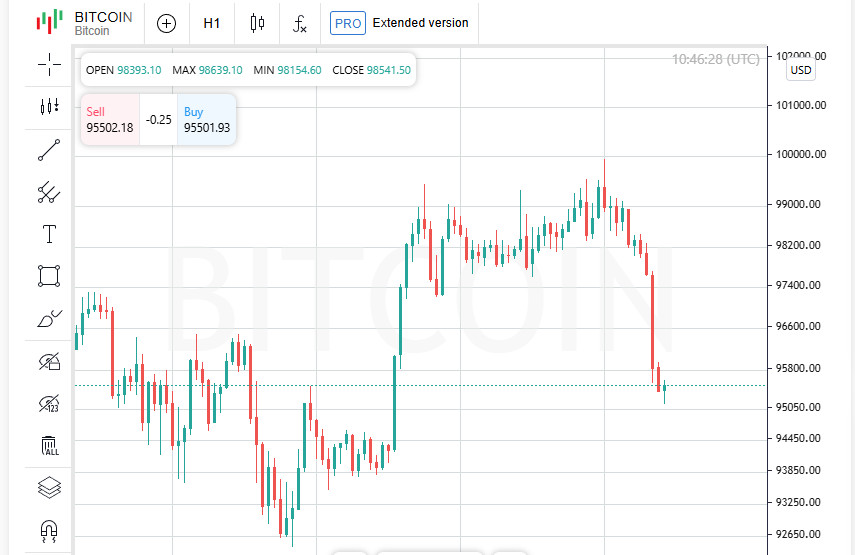Image resolution: width=855 pixels, height=555 pixels.
Task: Click the Sell button at 95502.18
Action: pyautogui.click(x=109, y=120)
